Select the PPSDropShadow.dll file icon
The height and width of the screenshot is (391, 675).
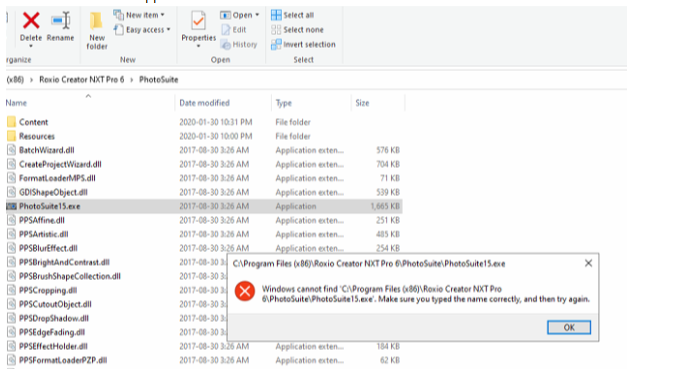11,318
